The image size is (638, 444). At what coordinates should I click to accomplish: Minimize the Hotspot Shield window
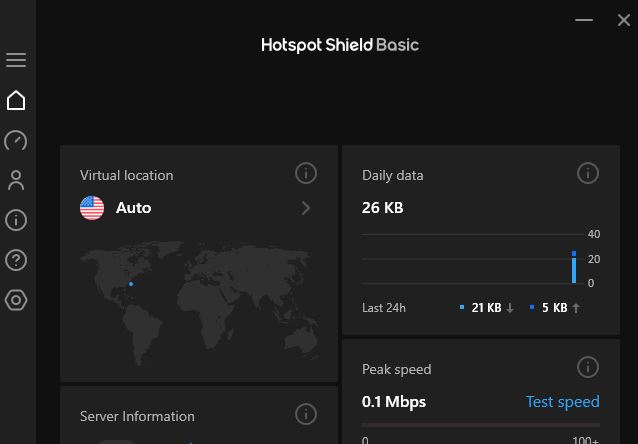583,20
